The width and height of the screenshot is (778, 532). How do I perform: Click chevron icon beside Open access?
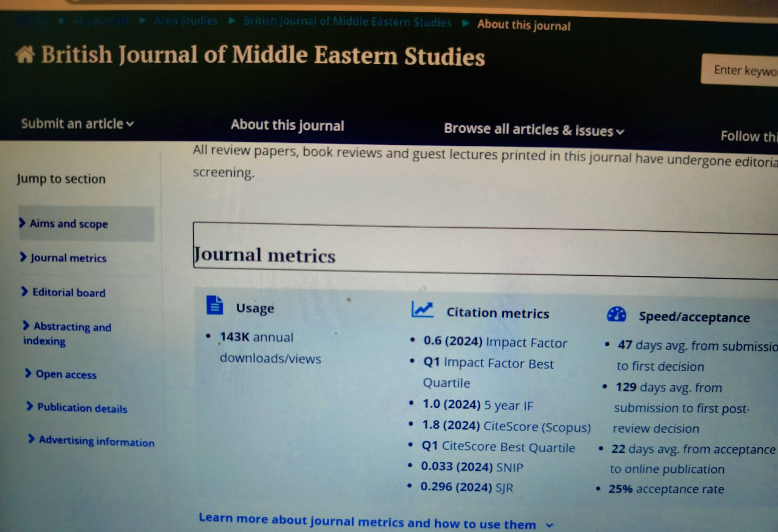[28, 373]
